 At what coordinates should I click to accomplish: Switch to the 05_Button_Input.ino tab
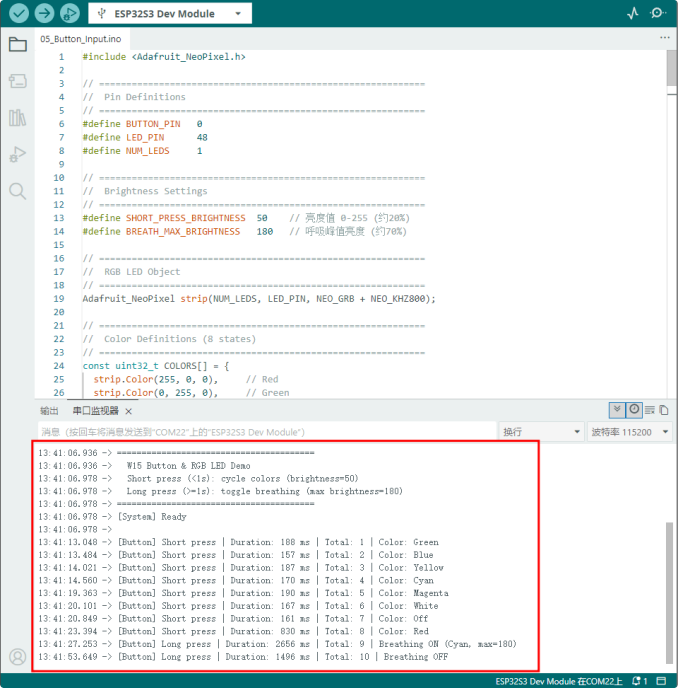click(81, 39)
